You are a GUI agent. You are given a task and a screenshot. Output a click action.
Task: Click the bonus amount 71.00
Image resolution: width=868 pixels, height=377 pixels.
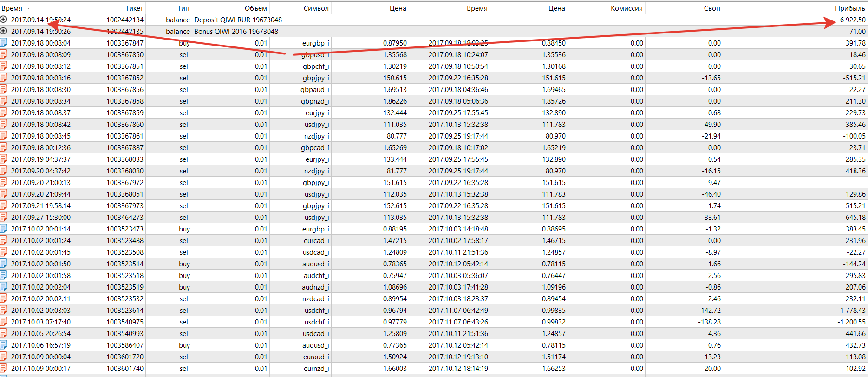coord(857,31)
